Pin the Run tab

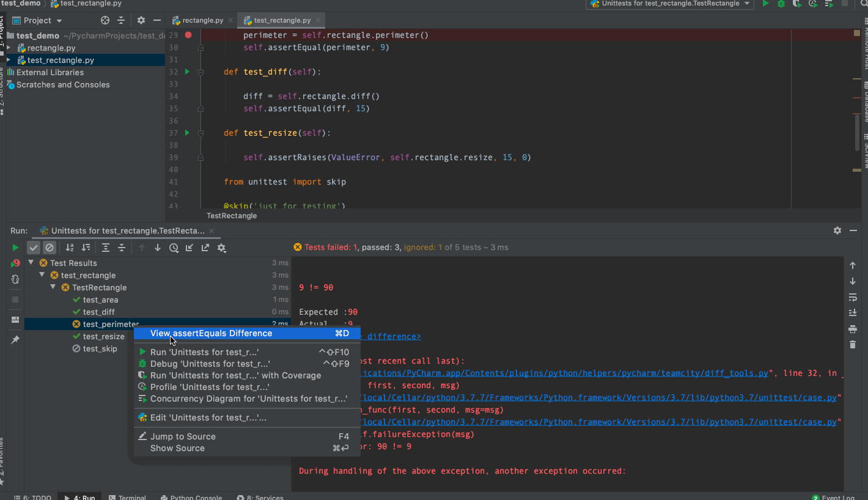15,339
